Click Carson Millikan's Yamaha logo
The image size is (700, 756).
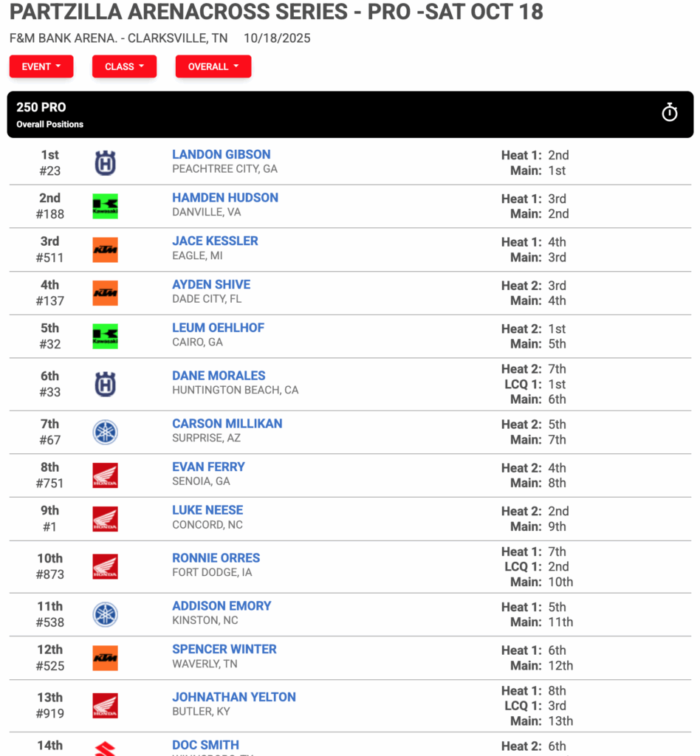click(x=105, y=432)
